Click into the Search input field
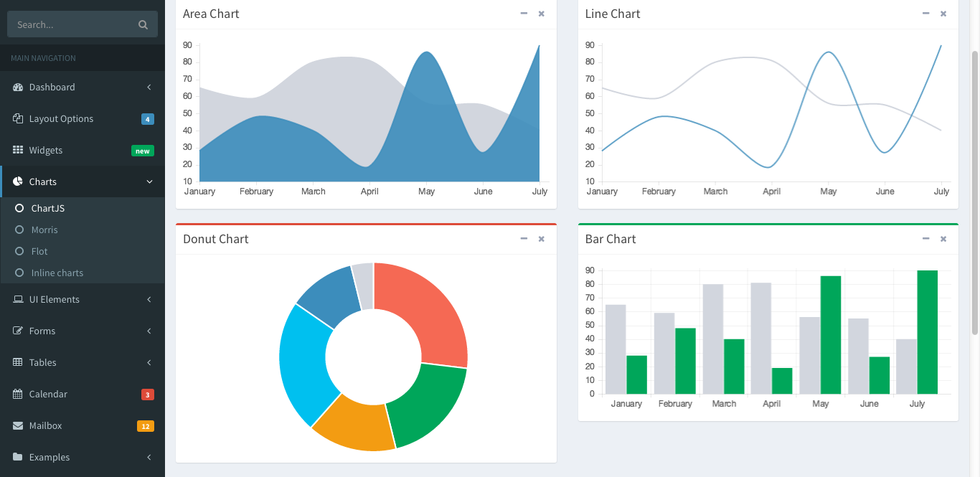Viewport: 980px width, 477px height. tap(72, 24)
